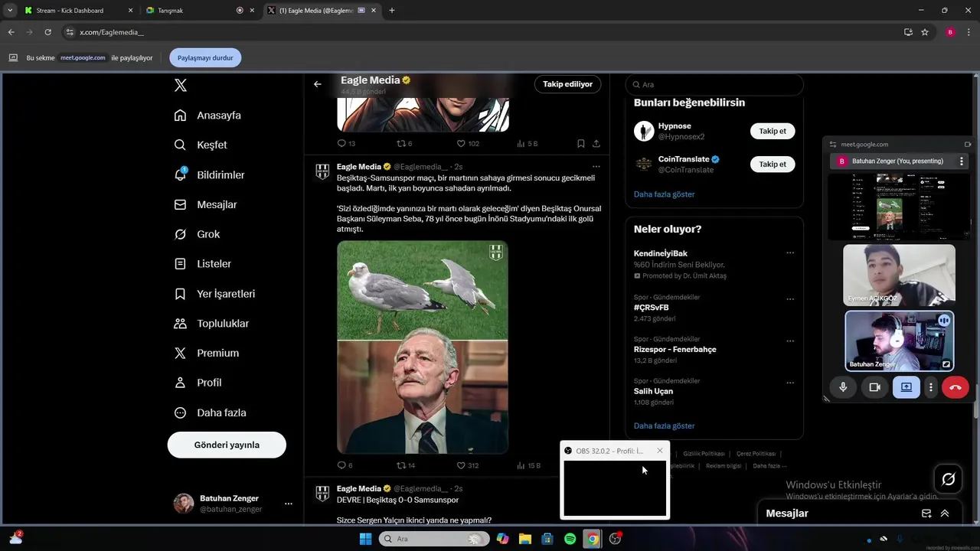
Task: Open more options for Salih Uçan trend
Action: point(790,383)
